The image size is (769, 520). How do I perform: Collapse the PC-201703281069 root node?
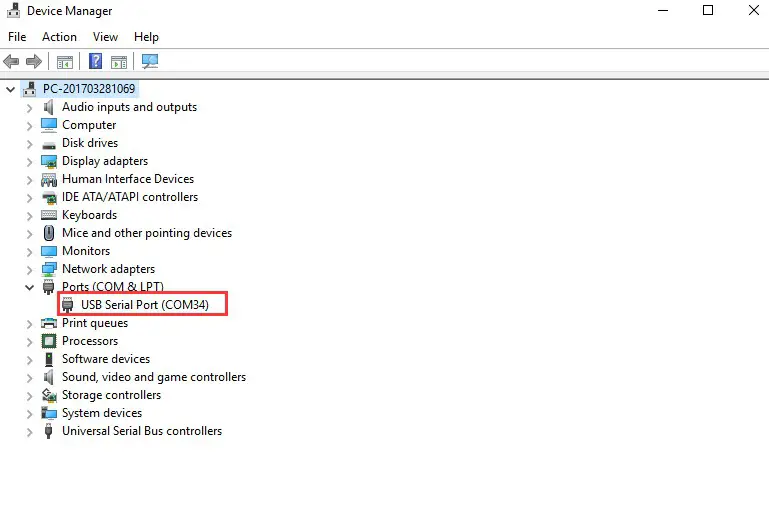pyautogui.click(x=11, y=89)
